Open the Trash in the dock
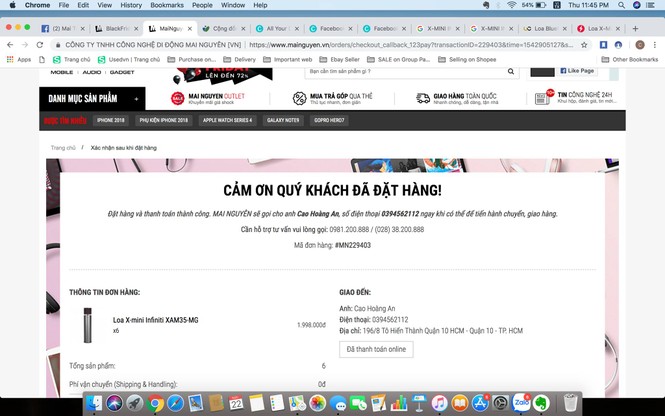 570,403
